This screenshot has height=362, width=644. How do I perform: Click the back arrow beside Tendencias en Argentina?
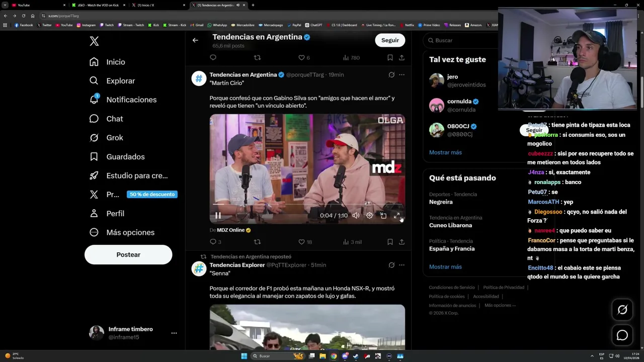195,40
